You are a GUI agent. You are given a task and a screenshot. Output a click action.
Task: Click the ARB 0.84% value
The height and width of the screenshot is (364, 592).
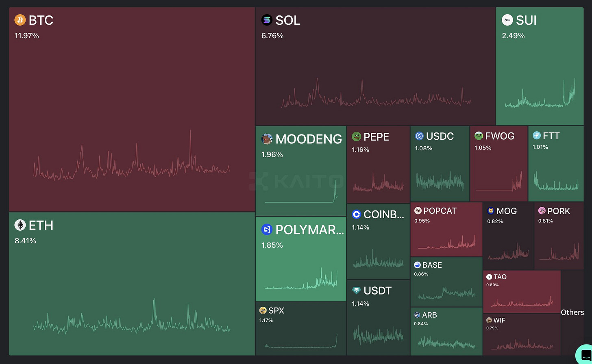(421, 324)
